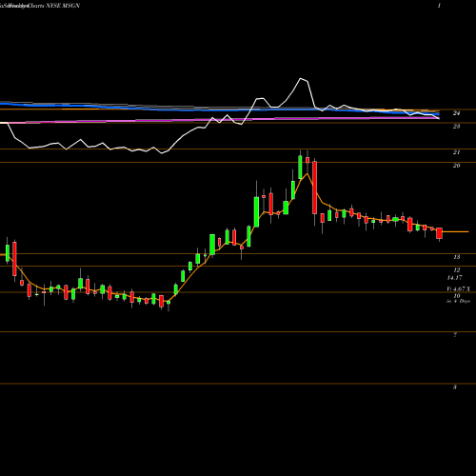
Task: Click the 12 price axis label
Action: click(456, 270)
